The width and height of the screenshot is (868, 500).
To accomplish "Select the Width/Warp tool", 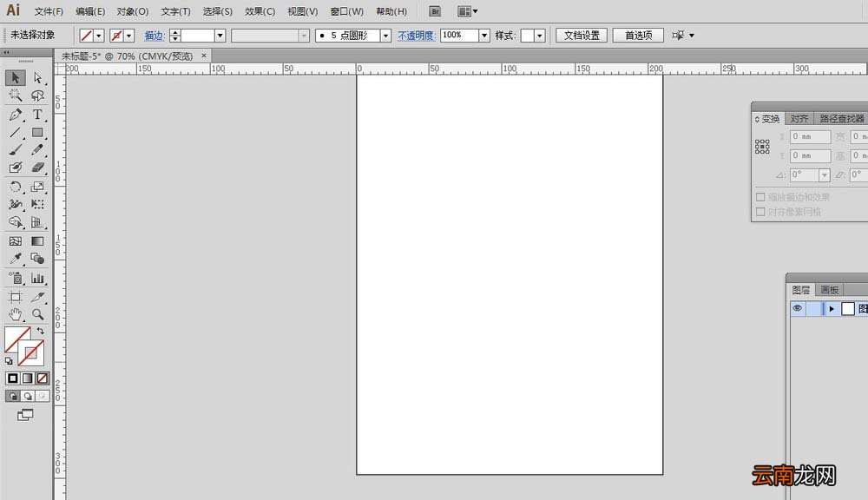I will (x=16, y=204).
